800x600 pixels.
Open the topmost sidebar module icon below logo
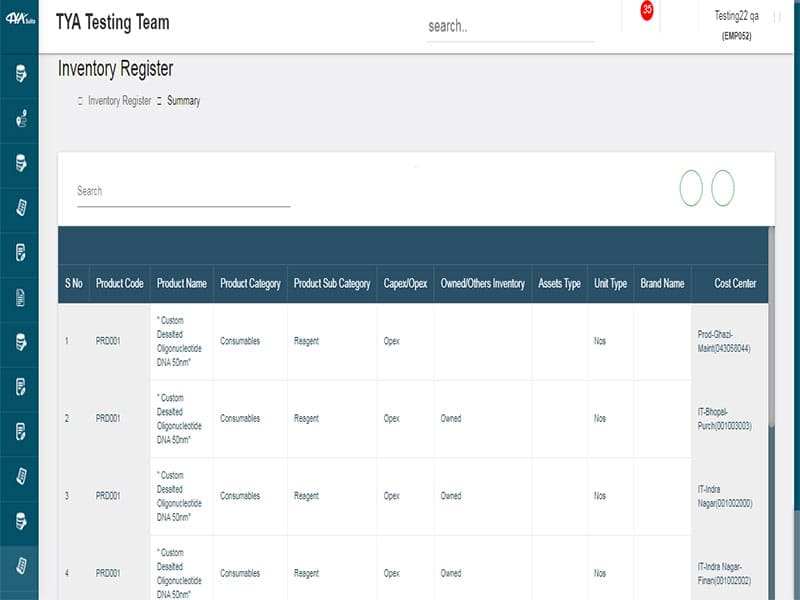(x=20, y=73)
